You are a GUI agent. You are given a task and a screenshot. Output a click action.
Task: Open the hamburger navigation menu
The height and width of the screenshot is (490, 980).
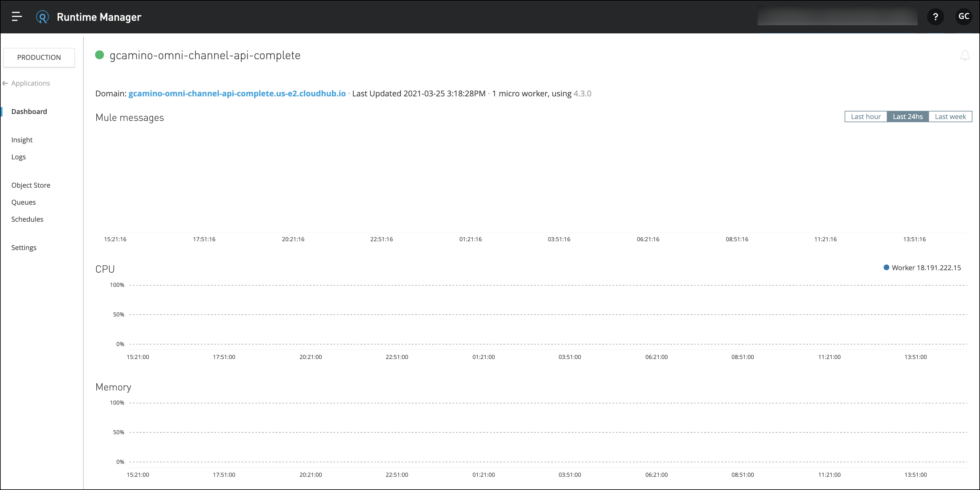(x=17, y=17)
